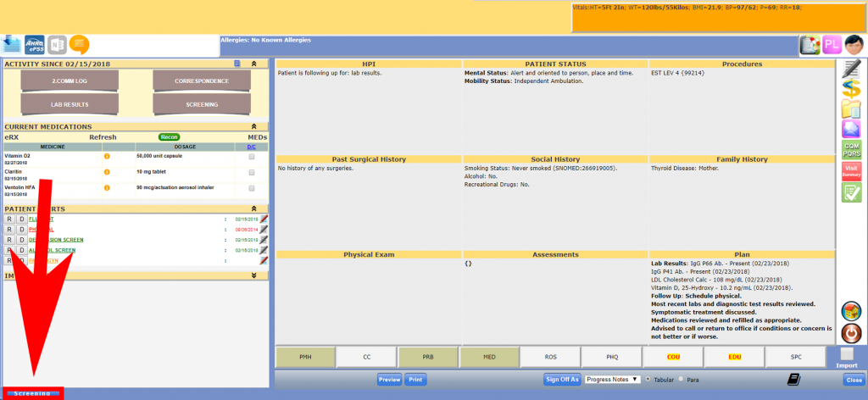The width and height of the screenshot is (868, 400).
Task: Click the Lab Results button
Action: coord(70,104)
